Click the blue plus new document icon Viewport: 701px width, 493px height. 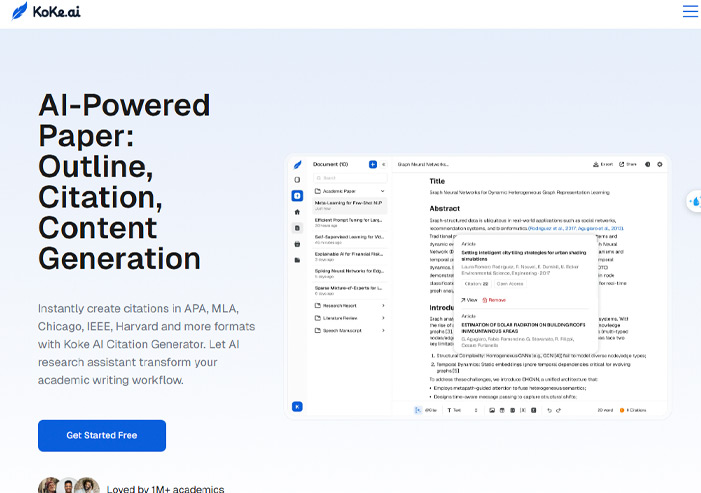(x=373, y=164)
